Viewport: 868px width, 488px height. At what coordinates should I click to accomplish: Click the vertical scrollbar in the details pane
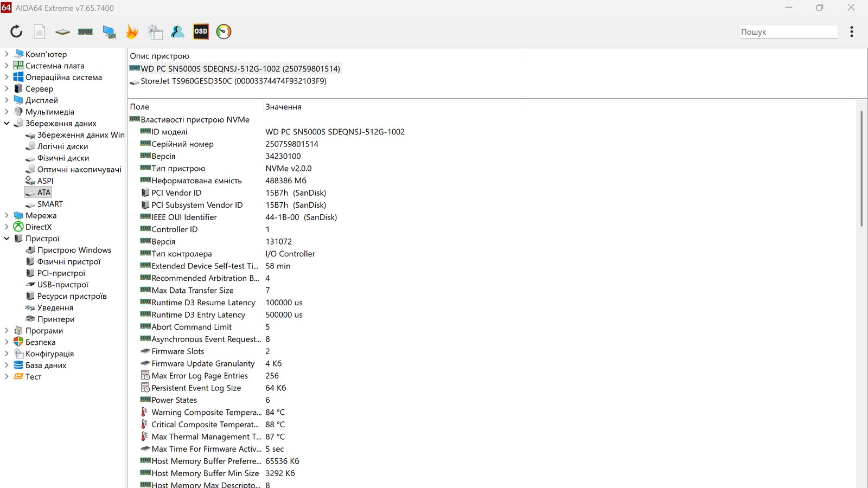pos(861,168)
